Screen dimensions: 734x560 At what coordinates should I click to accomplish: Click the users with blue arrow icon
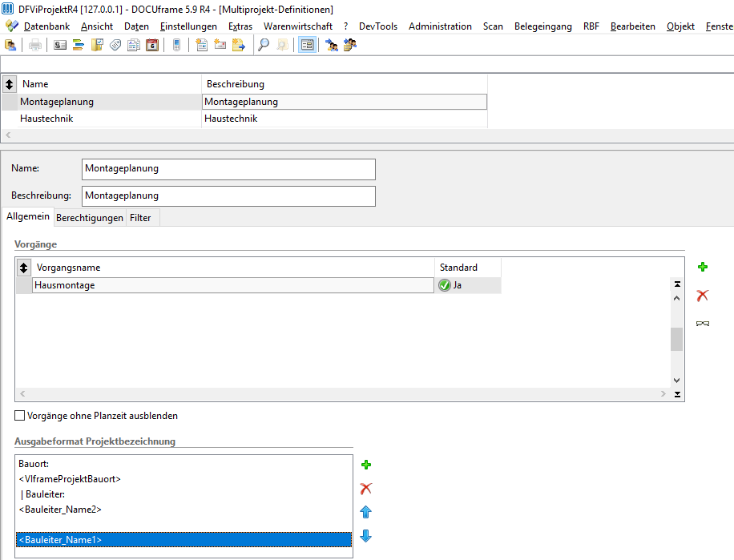click(332, 45)
